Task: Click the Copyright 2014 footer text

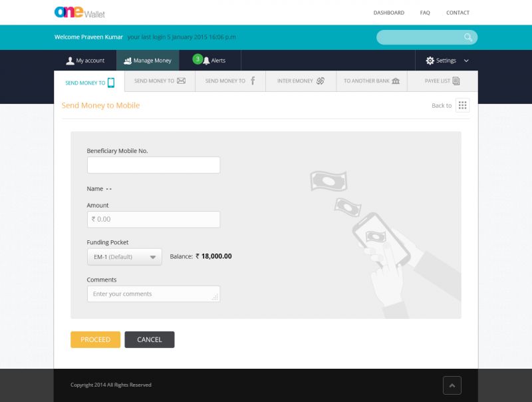Action: [111, 385]
